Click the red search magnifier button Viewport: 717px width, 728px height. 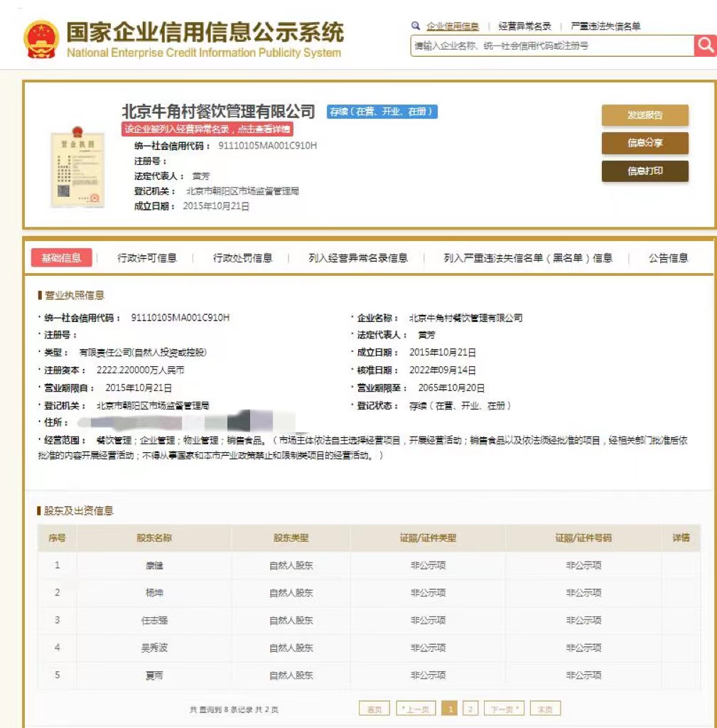pyautogui.click(x=706, y=45)
